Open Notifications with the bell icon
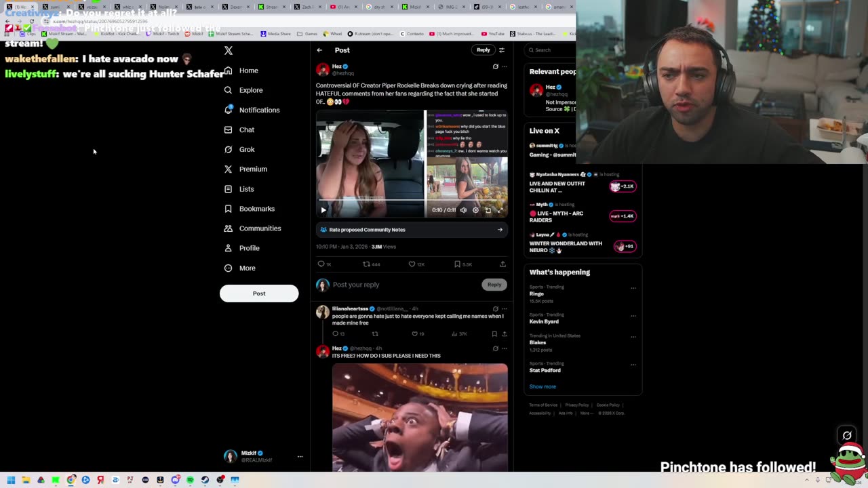The height and width of the screenshot is (488, 868). click(x=252, y=110)
